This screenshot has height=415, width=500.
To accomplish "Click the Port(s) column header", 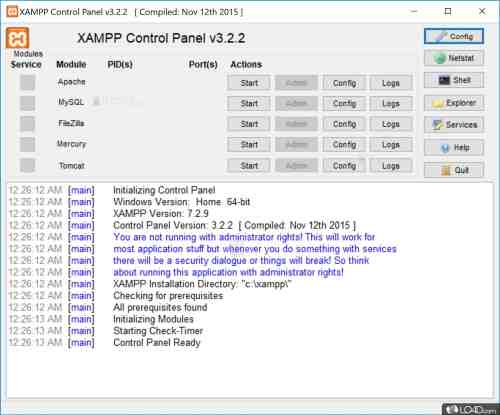I will coord(203,64).
